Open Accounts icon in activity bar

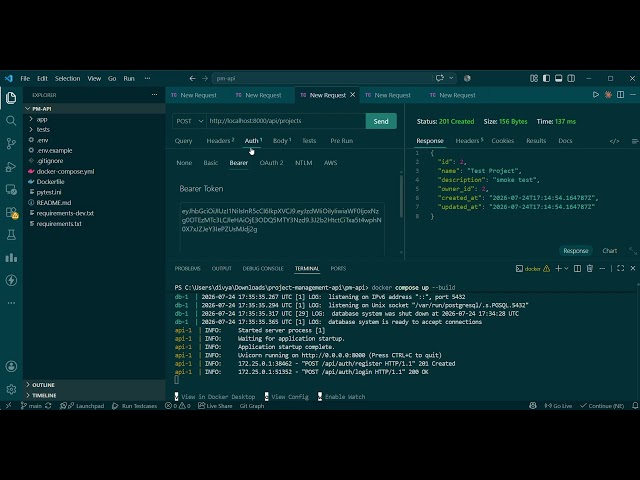point(11,366)
